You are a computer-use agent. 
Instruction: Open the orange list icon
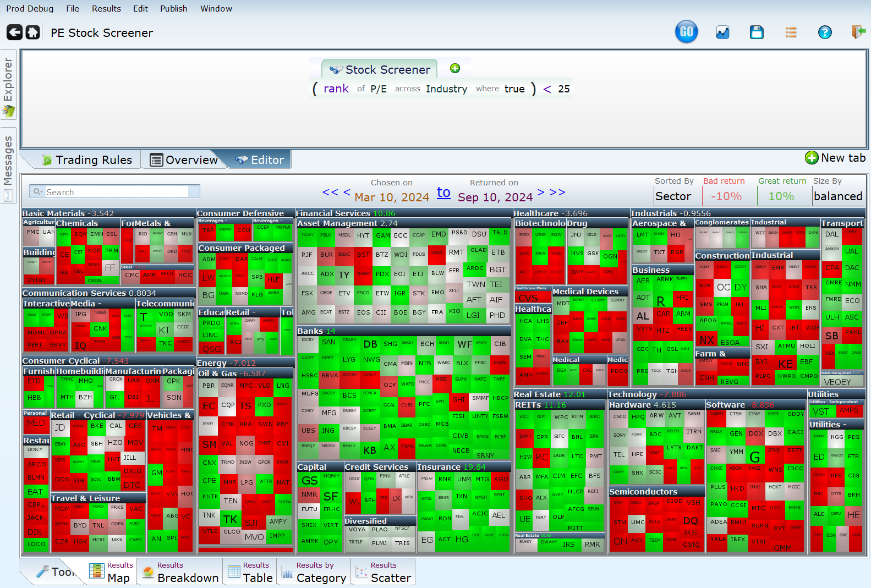click(791, 32)
